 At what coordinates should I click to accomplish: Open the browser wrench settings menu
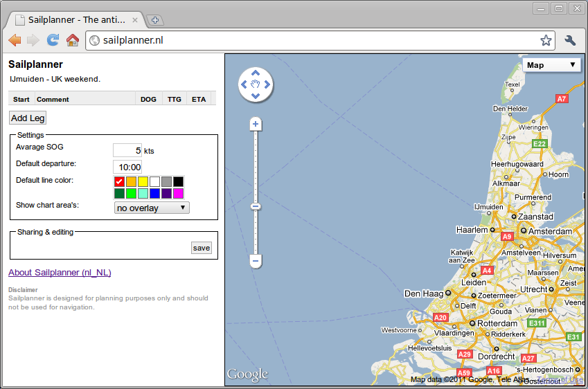point(571,40)
